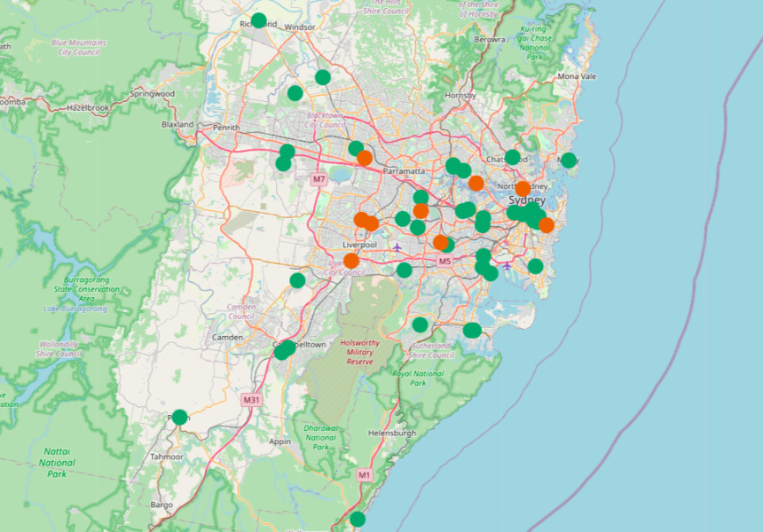763x532 pixels.
Task: Click the M7 motorway shield
Action: click(319, 180)
